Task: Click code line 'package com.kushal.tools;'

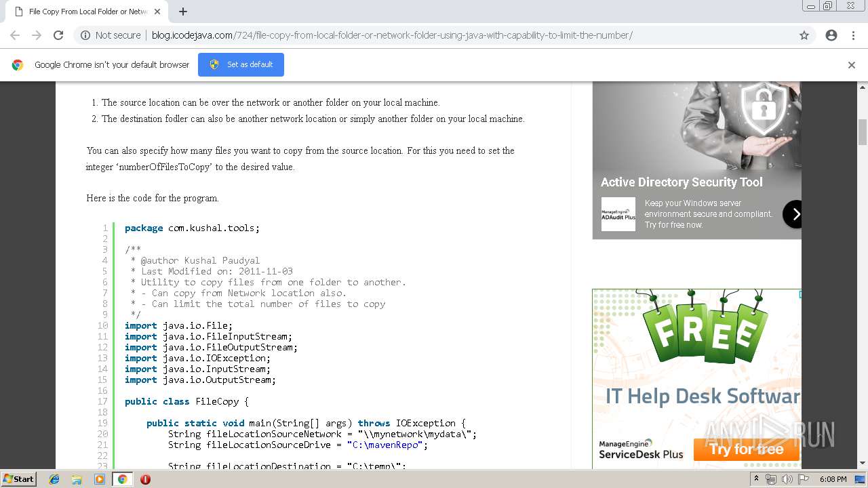Action: (192, 228)
